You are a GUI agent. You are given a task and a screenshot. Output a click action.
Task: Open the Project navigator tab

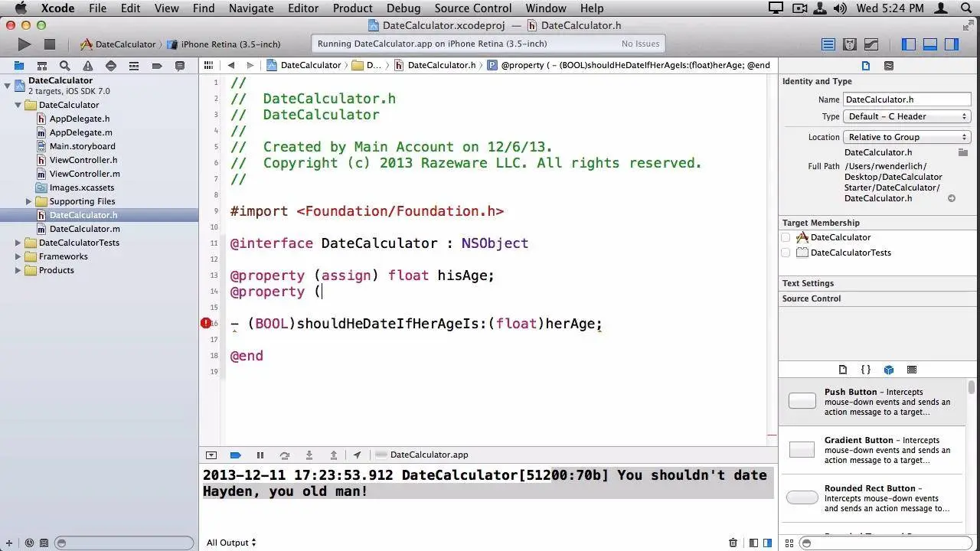[19, 66]
